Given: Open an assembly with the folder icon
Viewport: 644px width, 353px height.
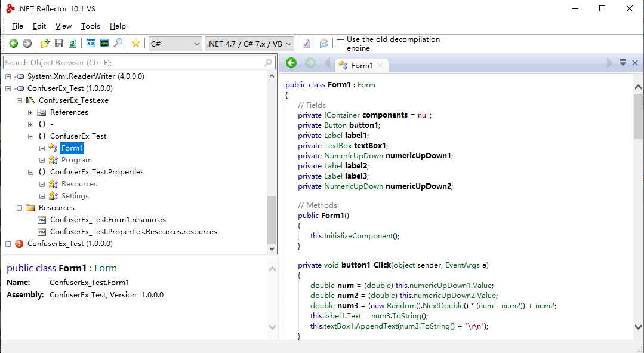Looking at the screenshot, I should pyautogui.click(x=45, y=43).
